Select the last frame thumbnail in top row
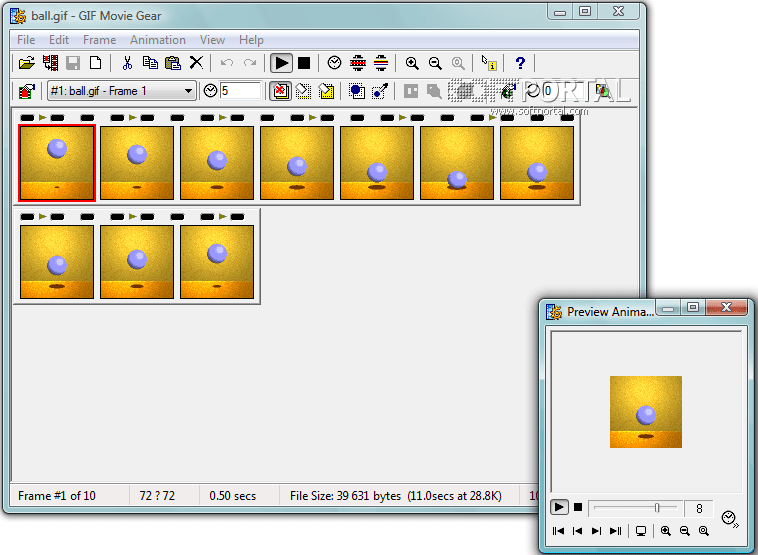Screen dimensions: 758x555 coord(537,163)
